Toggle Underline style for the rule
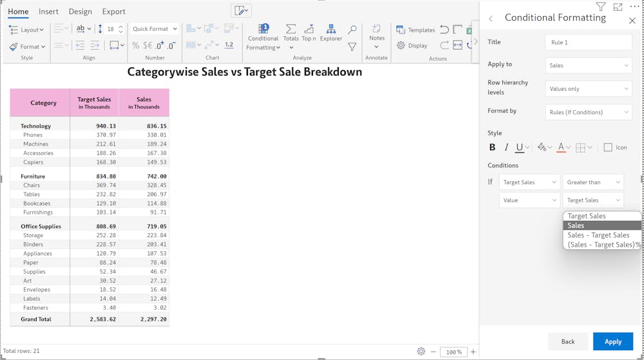The image size is (644, 360). point(520,147)
